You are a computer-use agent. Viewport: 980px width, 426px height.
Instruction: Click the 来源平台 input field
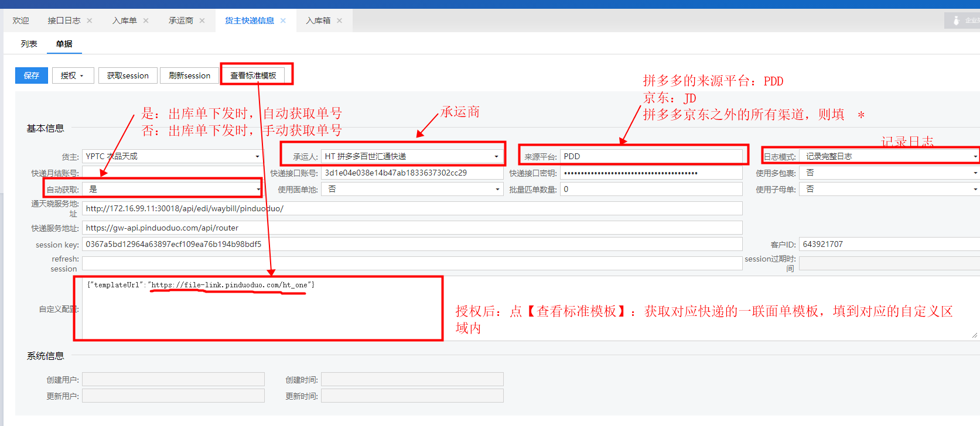(x=650, y=156)
